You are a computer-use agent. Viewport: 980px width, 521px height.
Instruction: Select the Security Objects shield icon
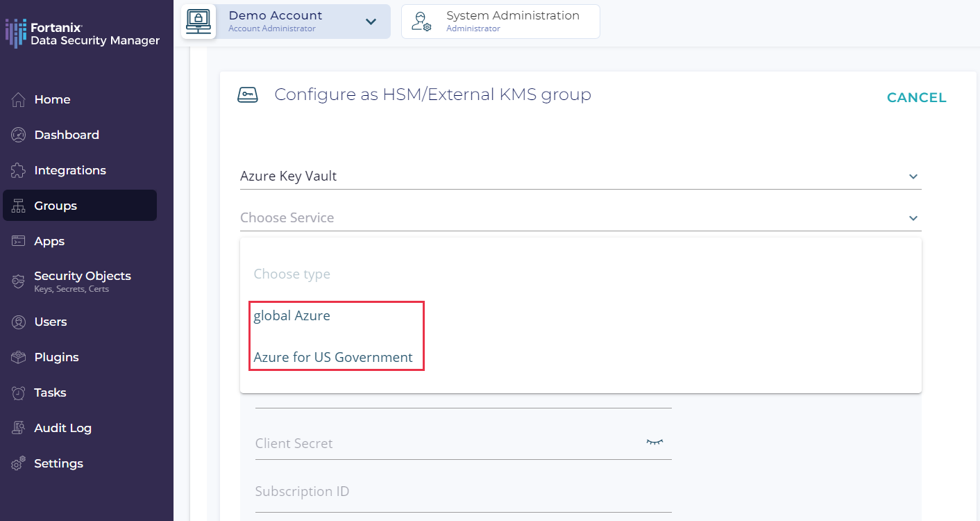(x=19, y=281)
